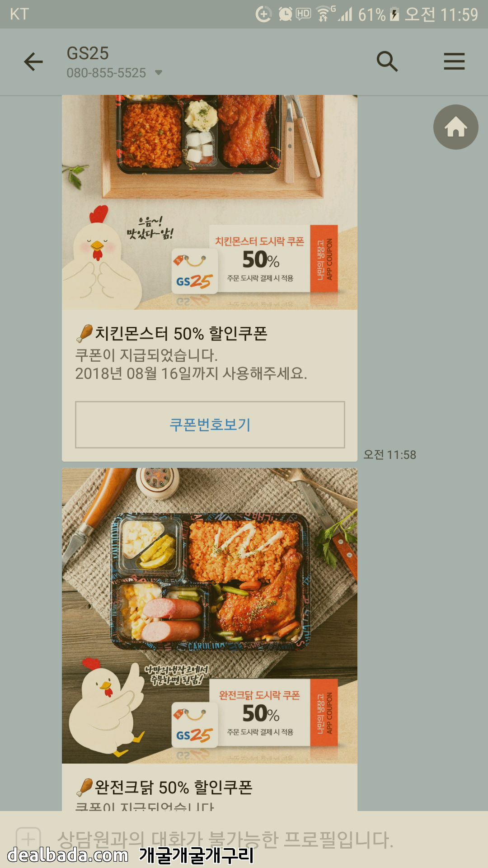
Task: Expand the phone number dropdown arrow
Action: (159, 72)
